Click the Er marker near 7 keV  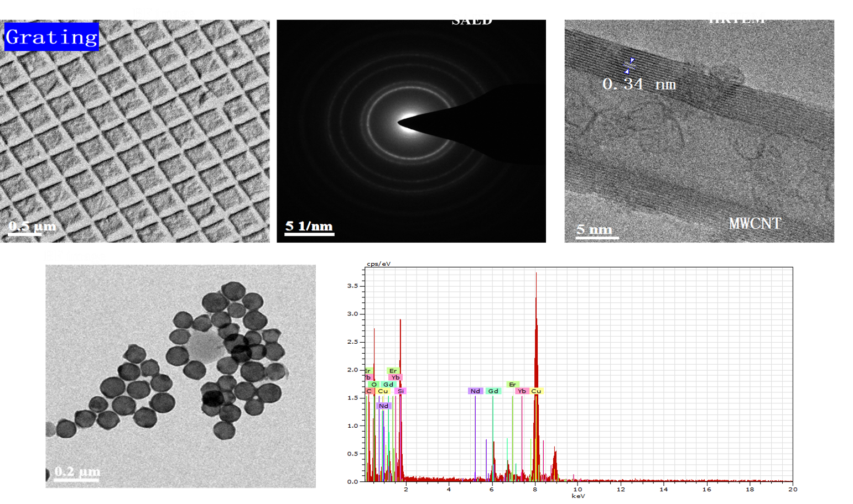click(512, 384)
